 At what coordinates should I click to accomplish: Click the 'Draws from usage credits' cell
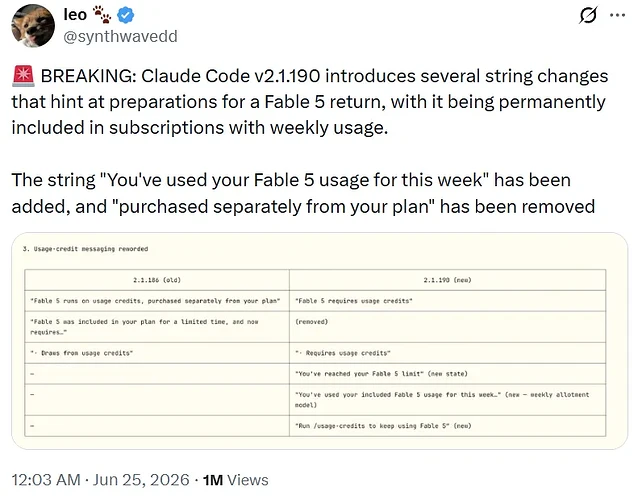pyautogui.click(x=157, y=353)
